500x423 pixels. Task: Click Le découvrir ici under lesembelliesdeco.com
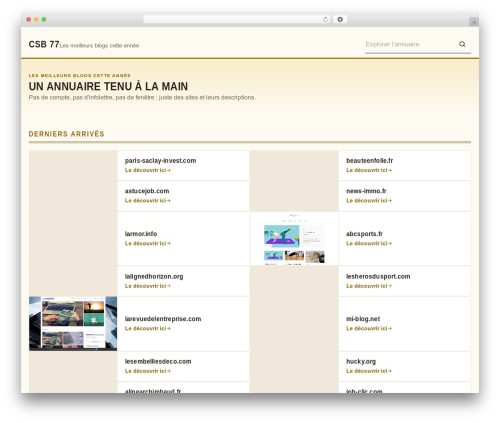click(x=148, y=371)
